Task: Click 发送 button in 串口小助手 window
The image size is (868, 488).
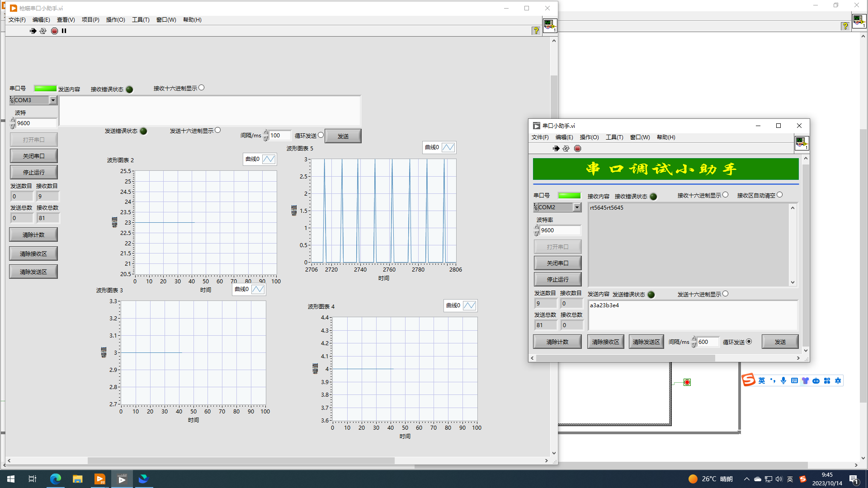Action: [780, 342]
